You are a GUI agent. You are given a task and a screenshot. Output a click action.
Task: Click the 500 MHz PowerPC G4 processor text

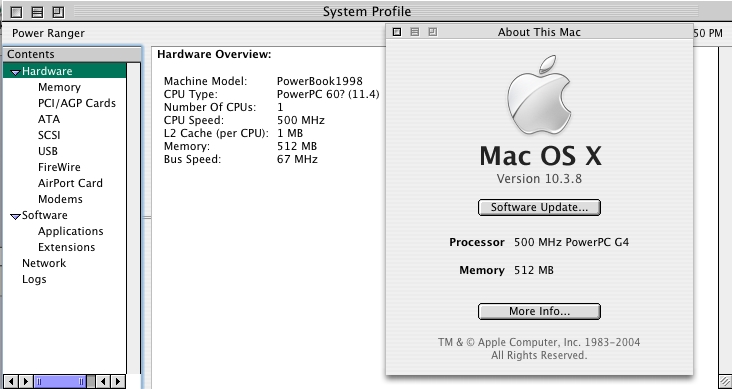coord(571,242)
